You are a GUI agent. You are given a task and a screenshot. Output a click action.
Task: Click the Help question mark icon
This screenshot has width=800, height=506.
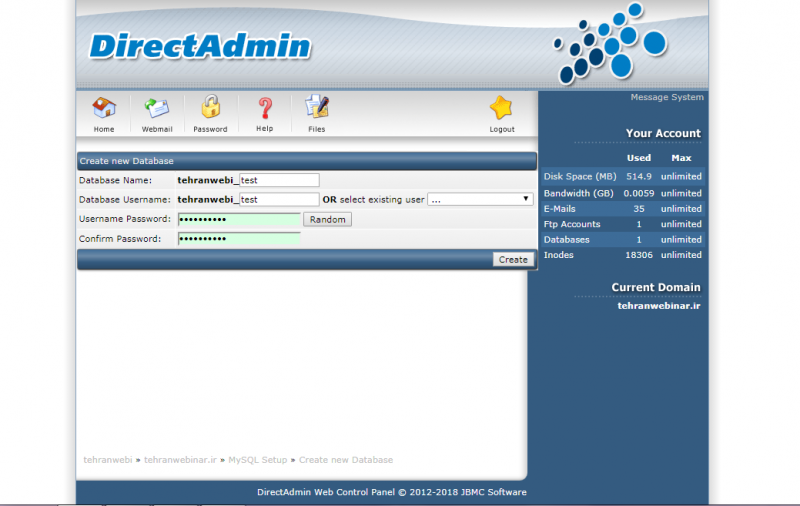[x=264, y=108]
